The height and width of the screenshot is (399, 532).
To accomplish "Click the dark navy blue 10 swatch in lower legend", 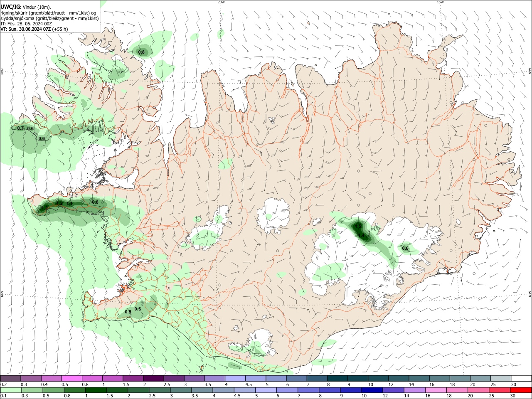I will pyautogui.click(x=371, y=390).
